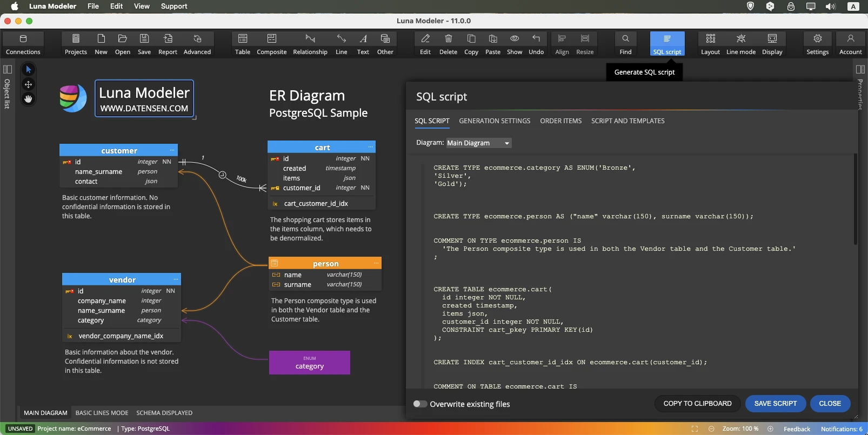
Task: Toggle Overwrite existing files switch
Action: pos(420,404)
